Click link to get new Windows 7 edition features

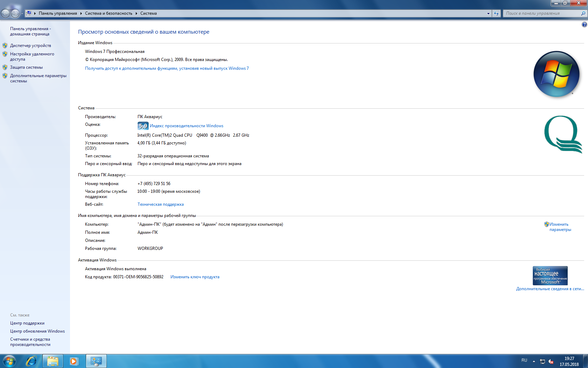tap(167, 68)
